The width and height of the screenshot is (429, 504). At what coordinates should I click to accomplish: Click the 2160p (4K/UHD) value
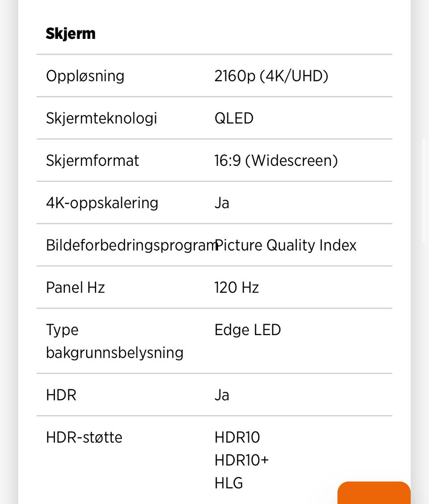pos(271,76)
